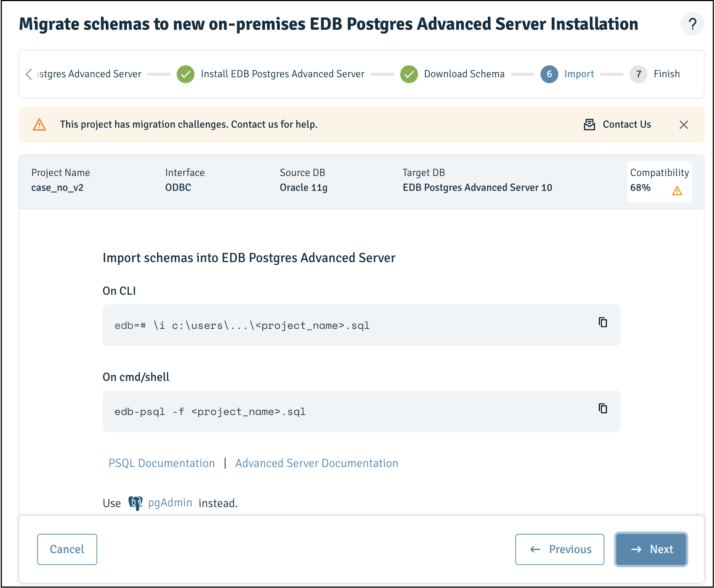Open the help question mark icon
715x588 pixels.
692,24
